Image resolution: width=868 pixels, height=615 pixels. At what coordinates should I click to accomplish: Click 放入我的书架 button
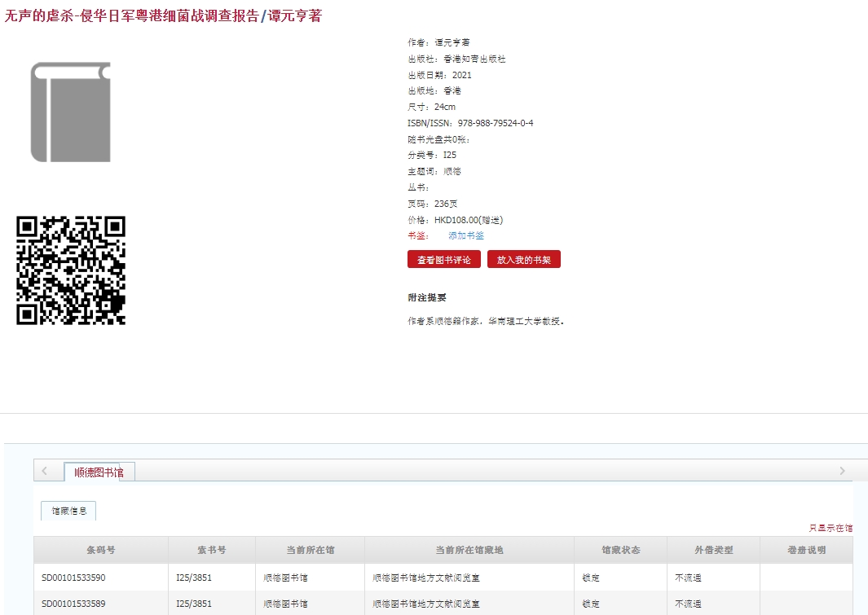[524, 259]
